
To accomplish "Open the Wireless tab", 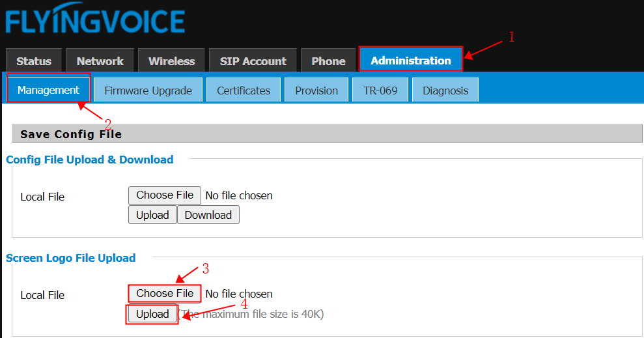I will tap(171, 61).
